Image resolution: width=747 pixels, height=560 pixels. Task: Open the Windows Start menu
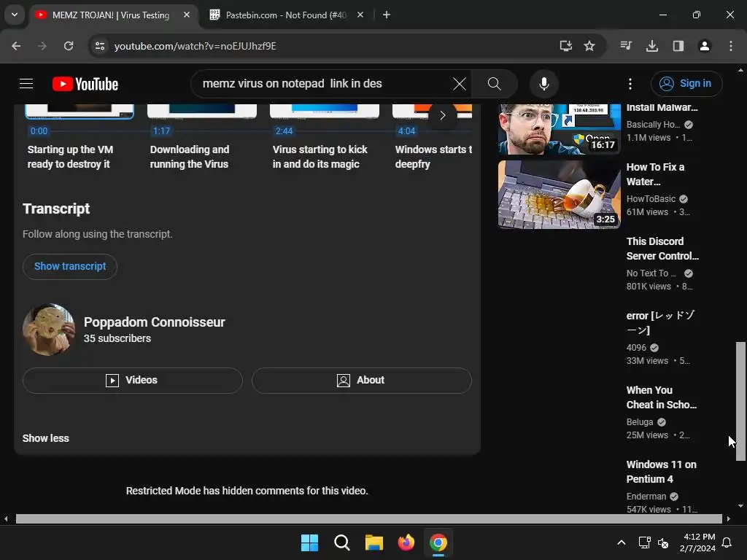click(x=309, y=542)
